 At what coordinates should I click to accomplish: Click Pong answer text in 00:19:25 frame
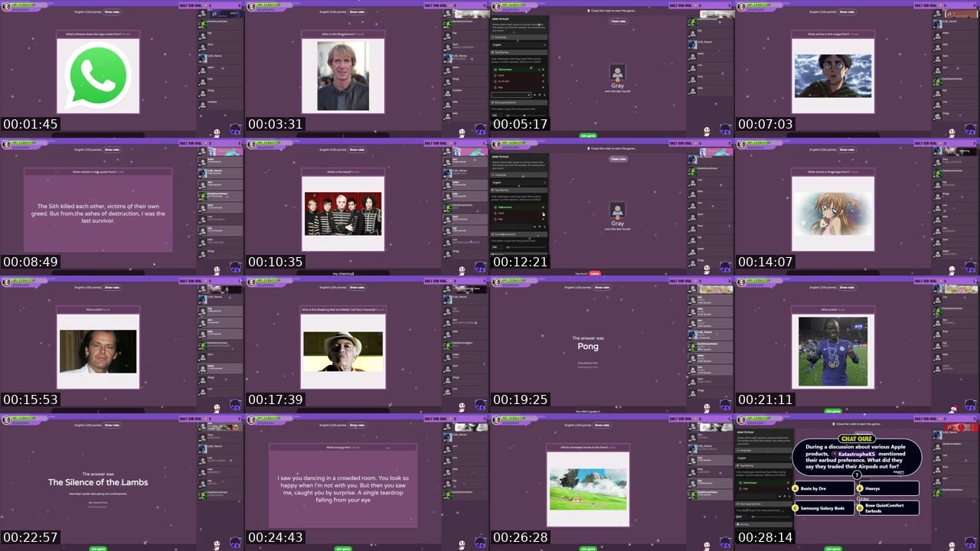[588, 346]
